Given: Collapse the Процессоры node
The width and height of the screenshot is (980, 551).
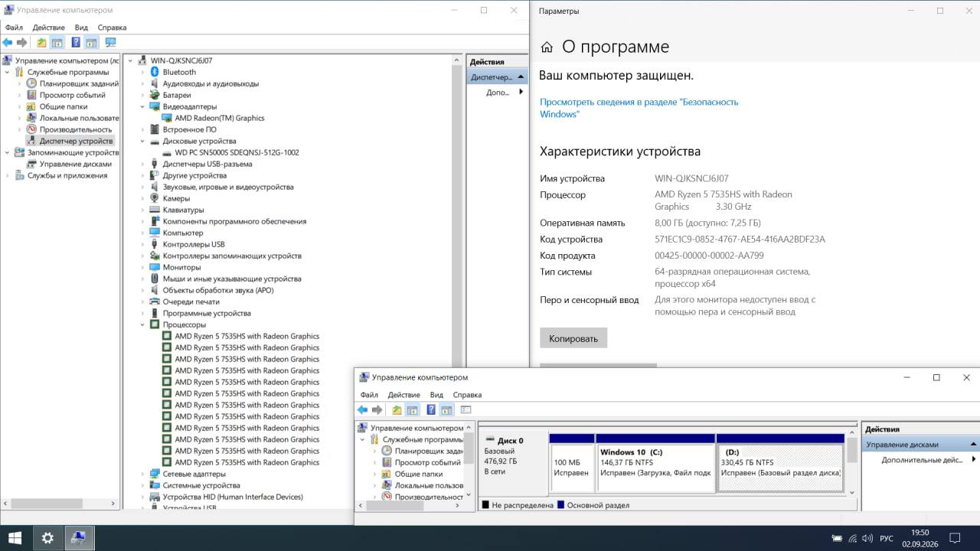Looking at the screenshot, I should click(x=142, y=324).
